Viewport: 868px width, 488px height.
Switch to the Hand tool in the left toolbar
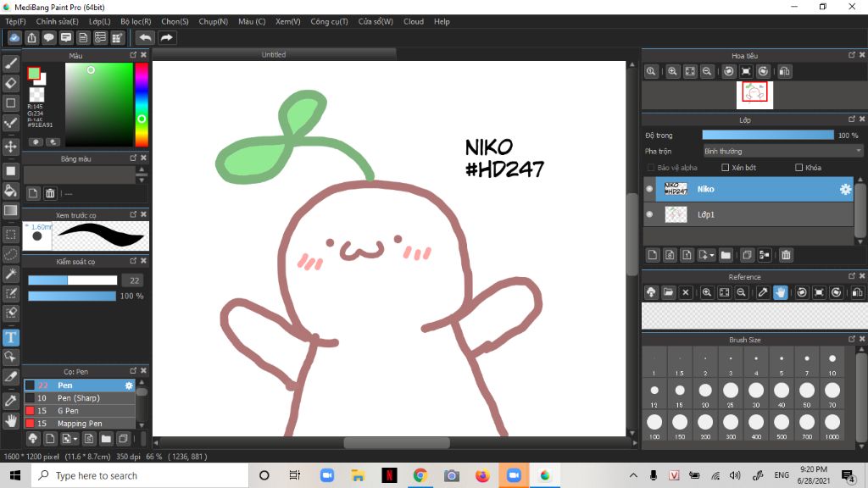pyautogui.click(x=10, y=421)
